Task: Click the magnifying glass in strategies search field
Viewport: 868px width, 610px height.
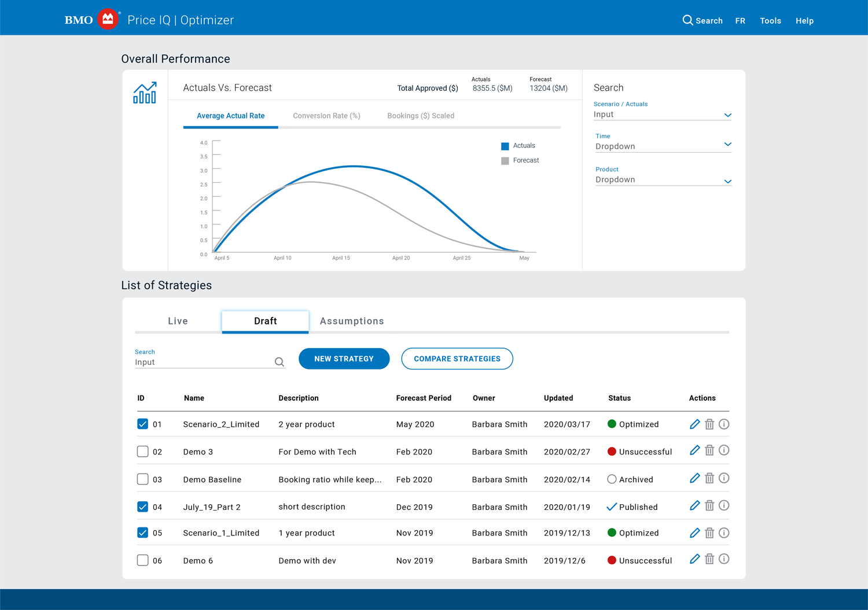Action: click(x=279, y=361)
